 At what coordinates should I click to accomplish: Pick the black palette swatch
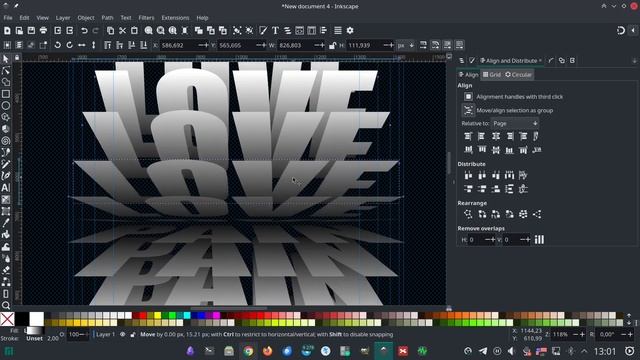[22, 319]
